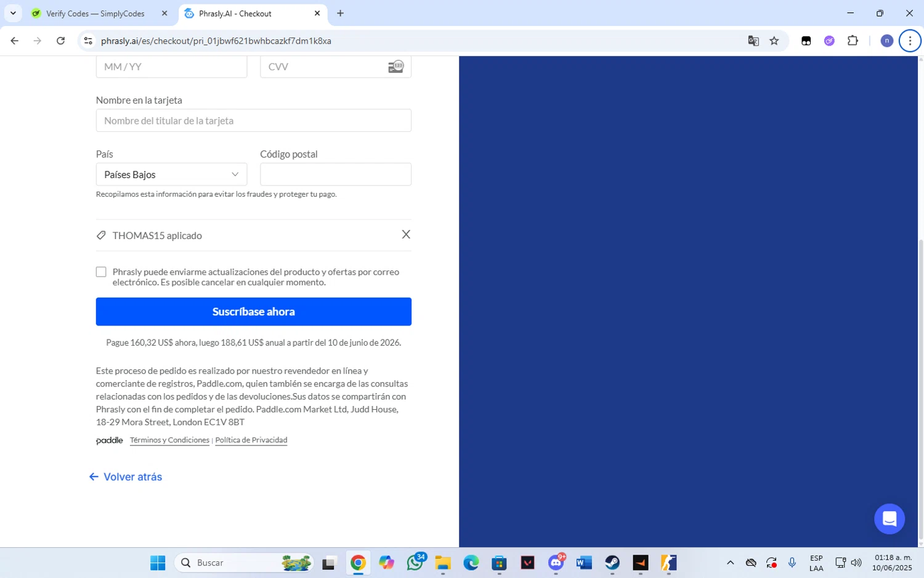Click the microphone icon in system tray

[792, 563]
